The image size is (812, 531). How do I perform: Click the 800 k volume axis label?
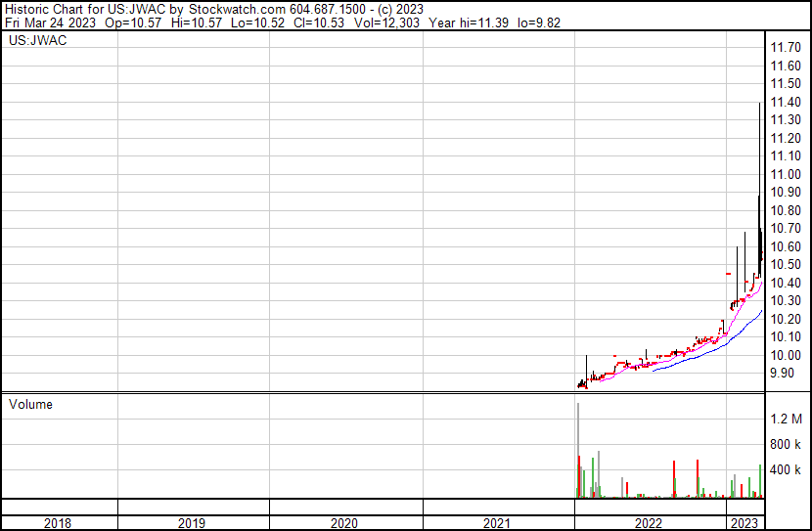(x=787, y=444)
